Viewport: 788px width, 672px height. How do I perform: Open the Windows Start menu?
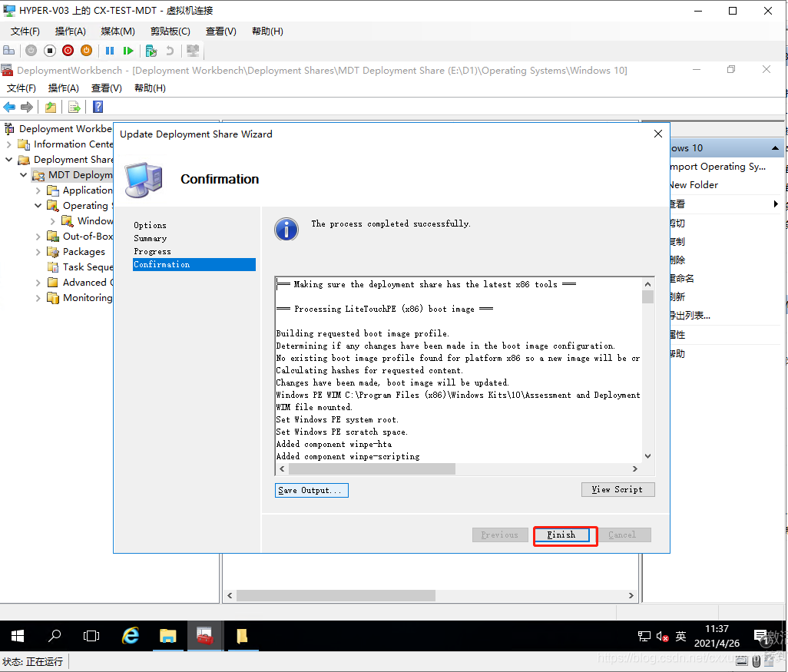coord(18,636)
